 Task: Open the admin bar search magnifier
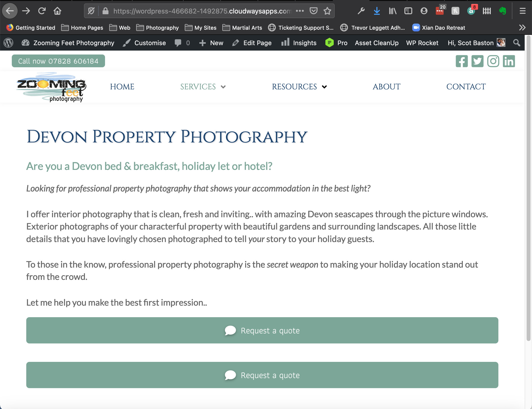click(x=517, y=43)
